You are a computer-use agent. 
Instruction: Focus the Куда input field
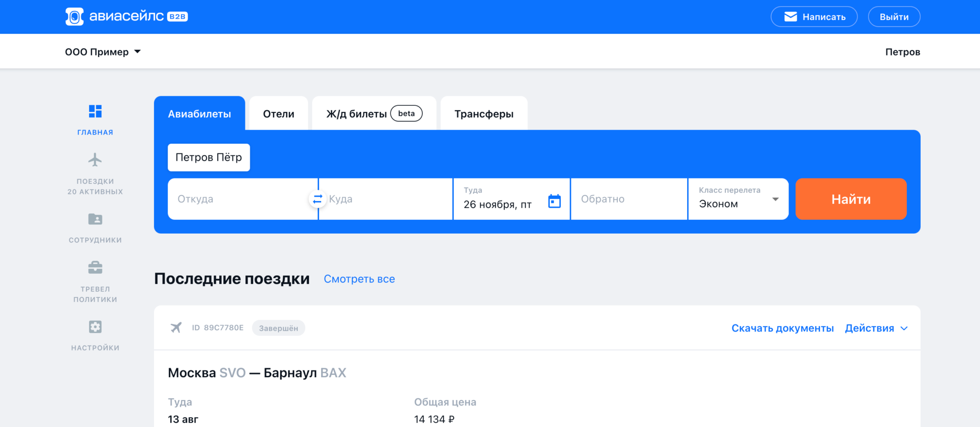386,199
